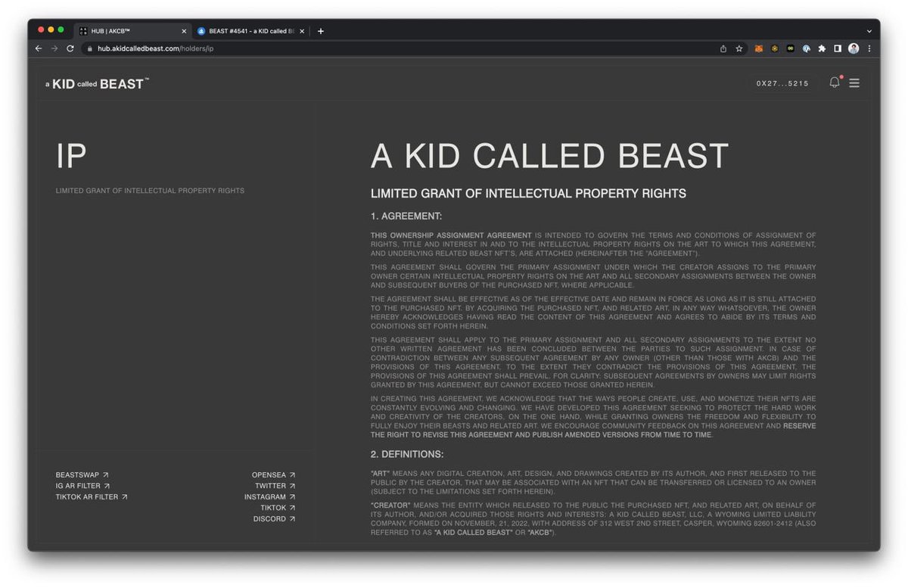This screenshot has width=908, height=588.
Task: Open the OPENSEA link
Action: [273, 475]
